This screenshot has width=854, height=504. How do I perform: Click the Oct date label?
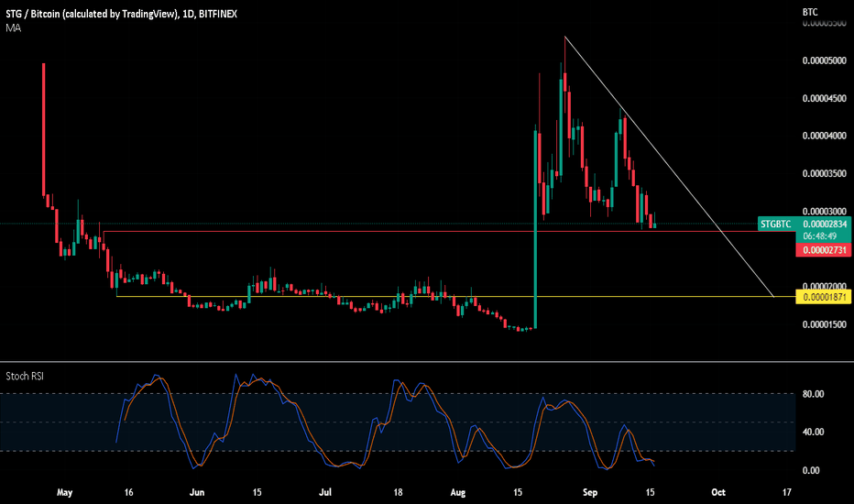point(718,492)
